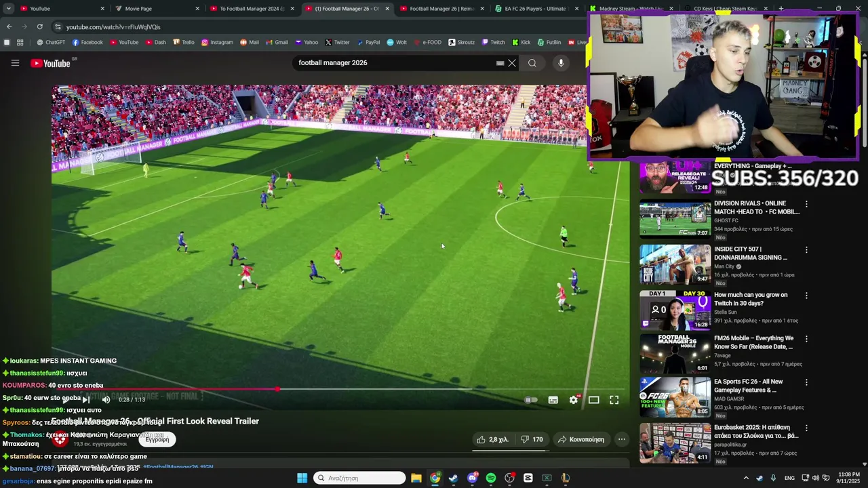The image size is (868, 488).
Task: Open more actions ellipsis under video
Action: [x=621, y=439]
